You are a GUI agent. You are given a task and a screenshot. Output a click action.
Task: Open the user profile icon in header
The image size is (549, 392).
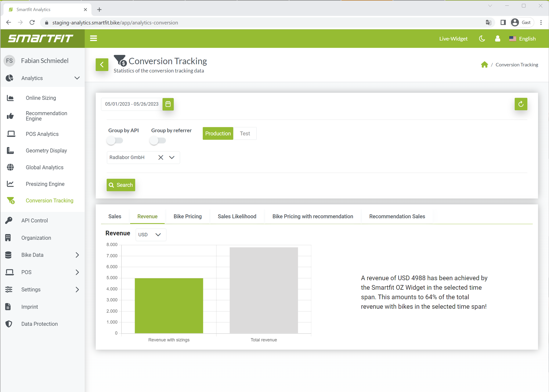[498, 39]
